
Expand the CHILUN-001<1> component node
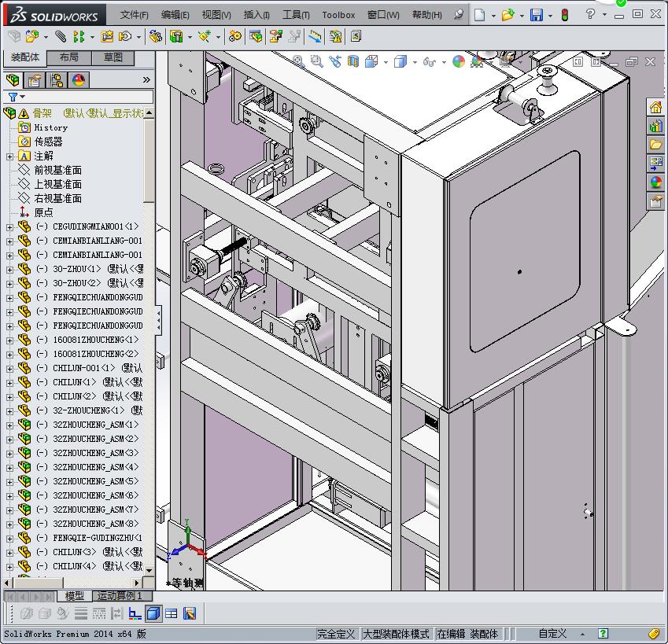[x=9, y=369]
